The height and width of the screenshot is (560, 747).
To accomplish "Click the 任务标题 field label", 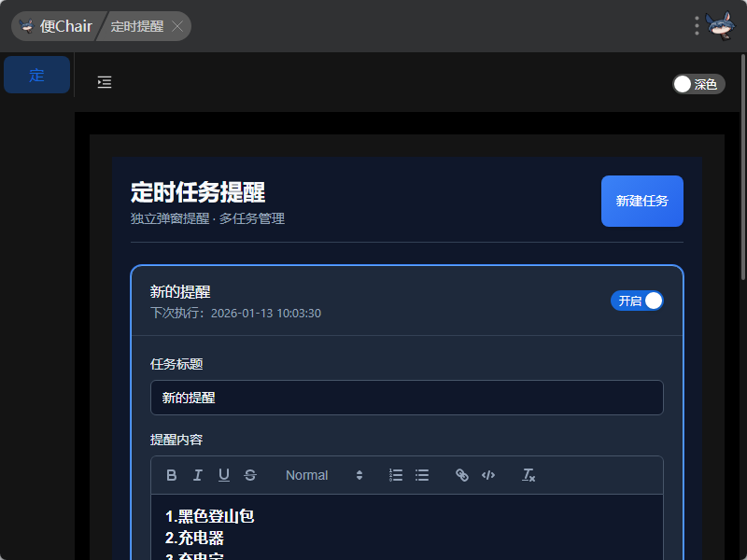I will tap(176, 364).
